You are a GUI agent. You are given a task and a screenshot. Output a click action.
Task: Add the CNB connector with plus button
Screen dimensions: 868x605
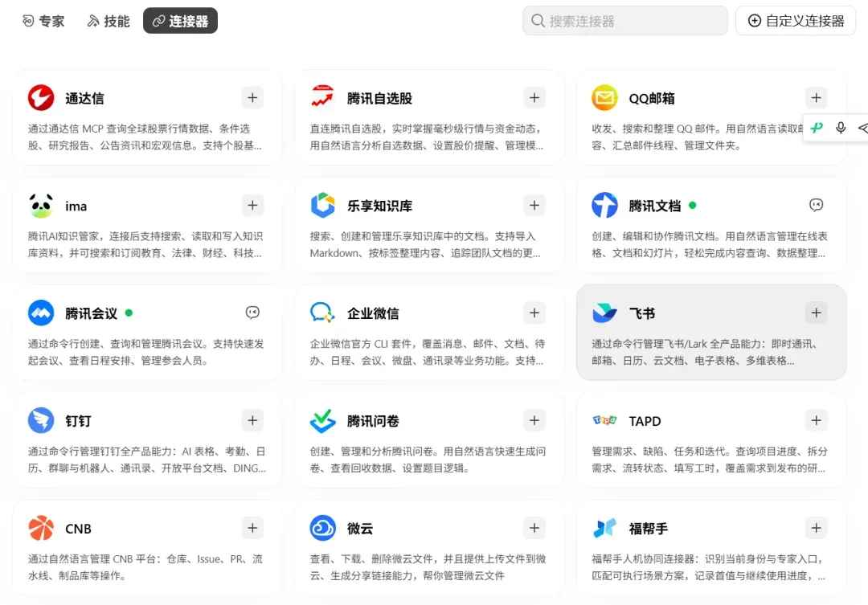coord(252,528)
